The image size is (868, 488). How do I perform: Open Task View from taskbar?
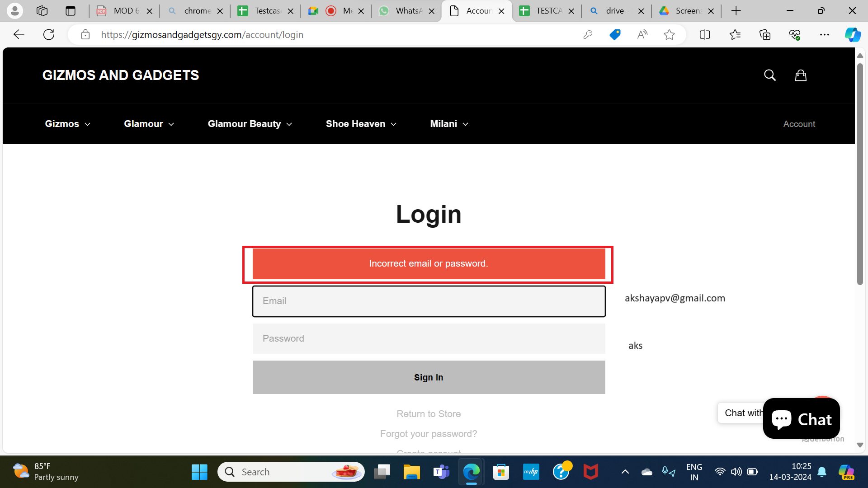[x=382, y=472]
